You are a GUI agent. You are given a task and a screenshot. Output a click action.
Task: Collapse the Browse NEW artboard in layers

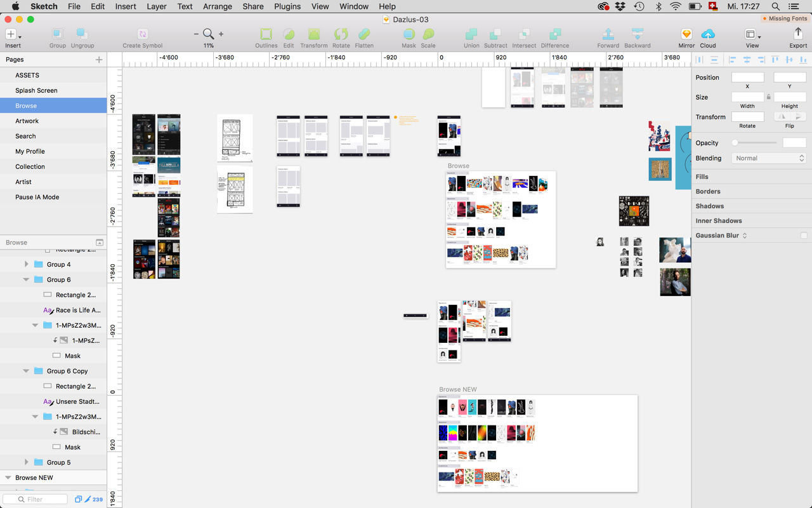8,478
